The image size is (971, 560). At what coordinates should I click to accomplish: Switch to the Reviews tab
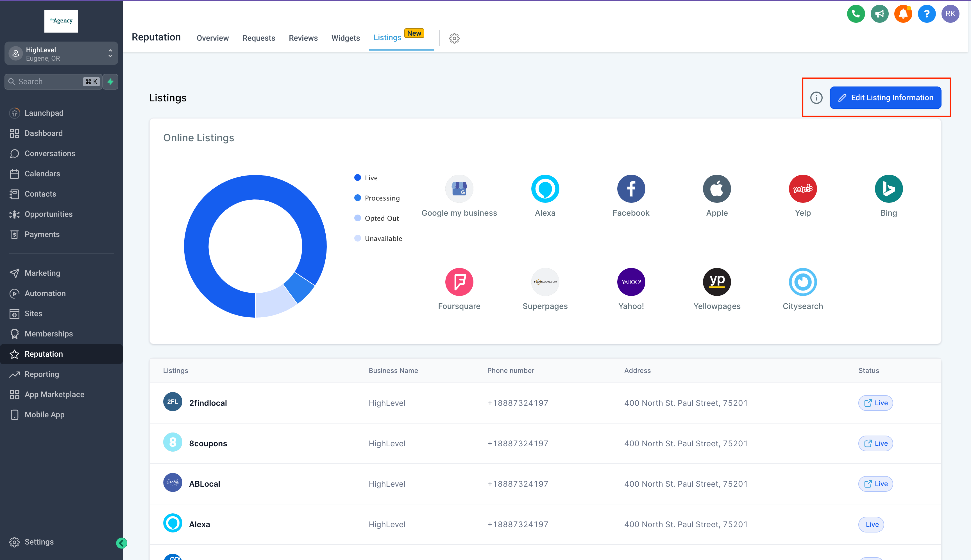tap(303, 38)
